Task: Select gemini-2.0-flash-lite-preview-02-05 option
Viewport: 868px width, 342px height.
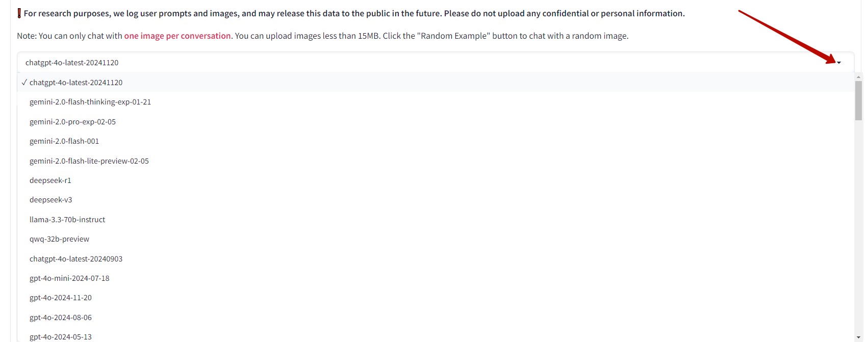Action: pos(89,161)
